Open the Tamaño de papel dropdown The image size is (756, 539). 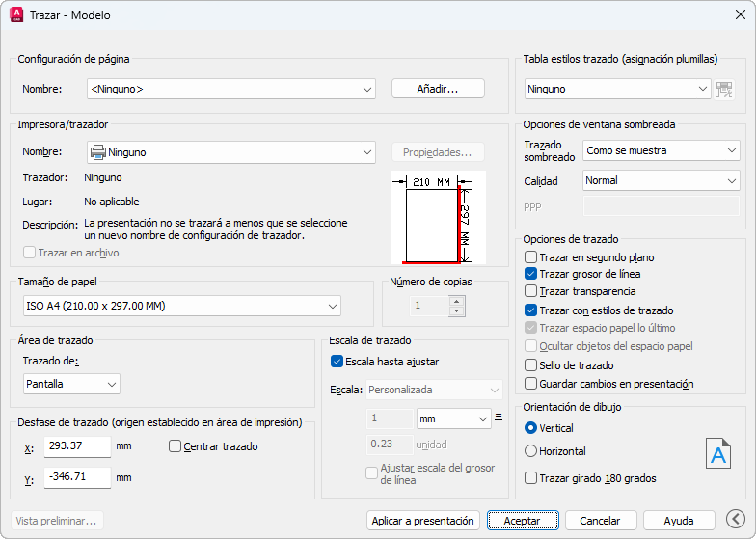click(x=182, y=306)
